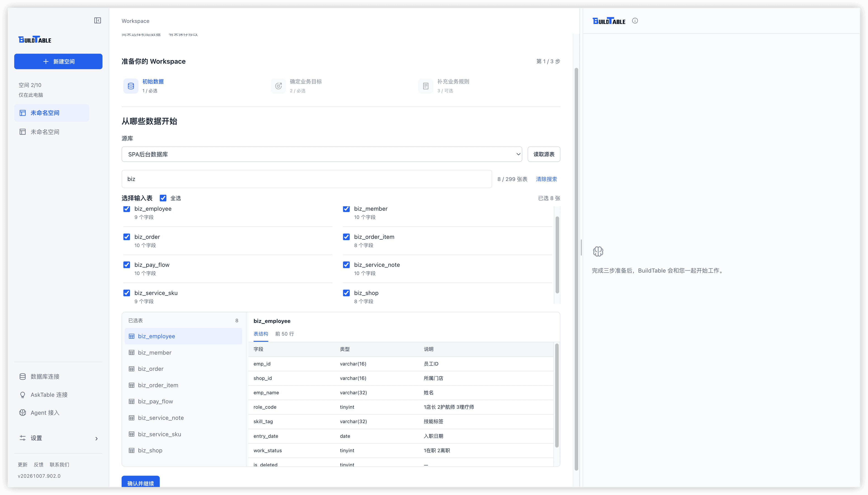
Task: Open the 反馈 footer link
Action: (x=38, y=465)
